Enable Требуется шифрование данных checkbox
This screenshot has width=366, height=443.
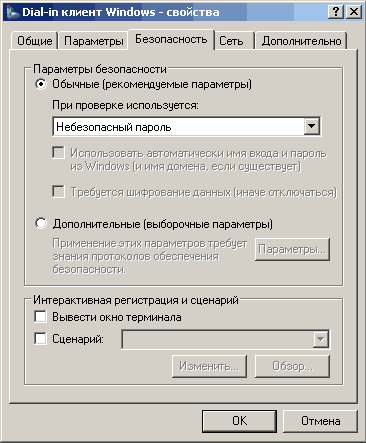(59, 192)
